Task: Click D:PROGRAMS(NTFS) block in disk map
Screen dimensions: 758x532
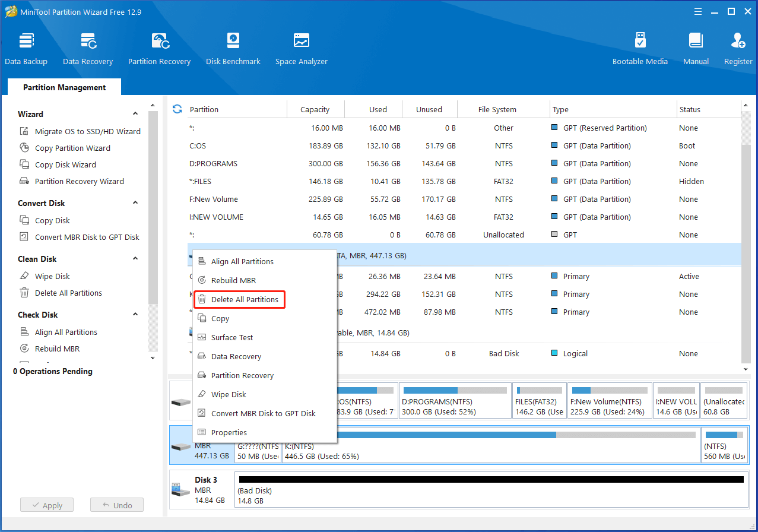Action: coord(455,401)
